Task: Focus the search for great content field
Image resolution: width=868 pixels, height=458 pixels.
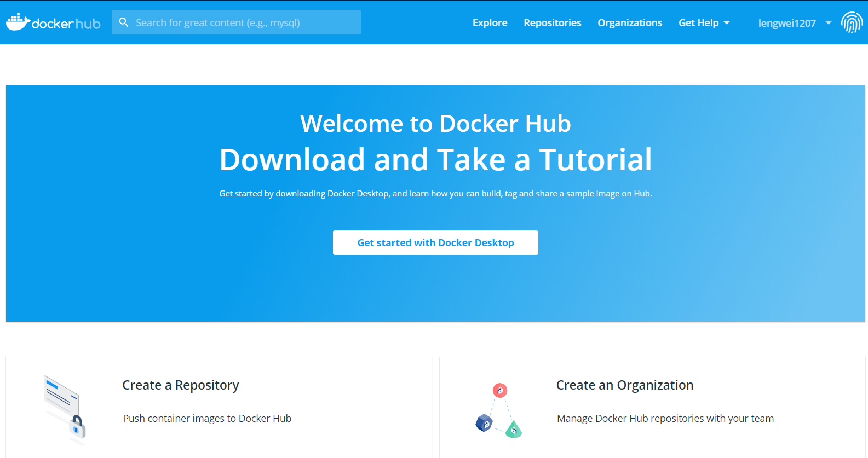Action: point(236,22)
